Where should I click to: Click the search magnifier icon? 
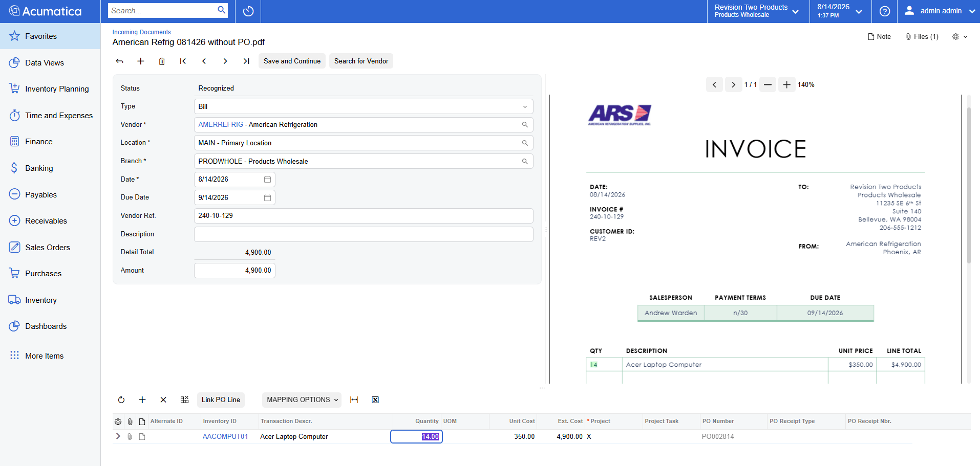tap(221, 10)
